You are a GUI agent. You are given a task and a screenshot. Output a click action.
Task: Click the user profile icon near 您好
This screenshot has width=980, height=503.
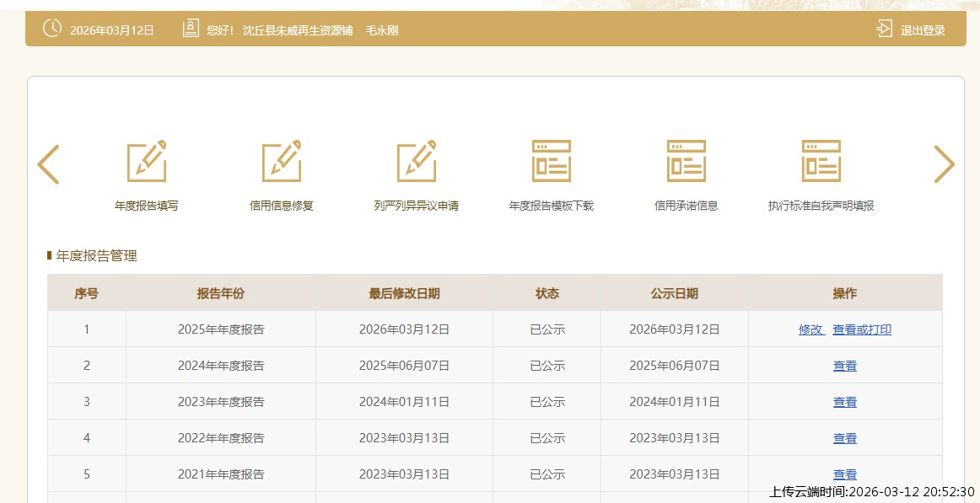(x=191, y=29)
